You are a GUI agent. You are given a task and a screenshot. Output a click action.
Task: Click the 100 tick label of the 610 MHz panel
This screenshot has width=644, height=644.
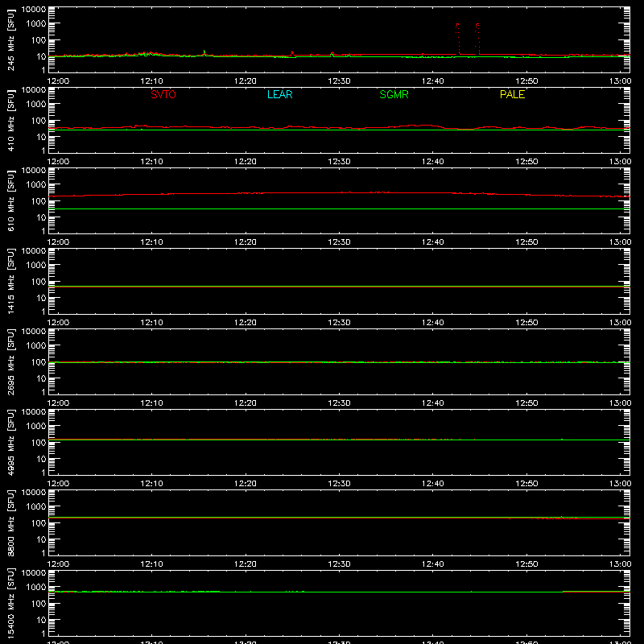tap(39, 201)
